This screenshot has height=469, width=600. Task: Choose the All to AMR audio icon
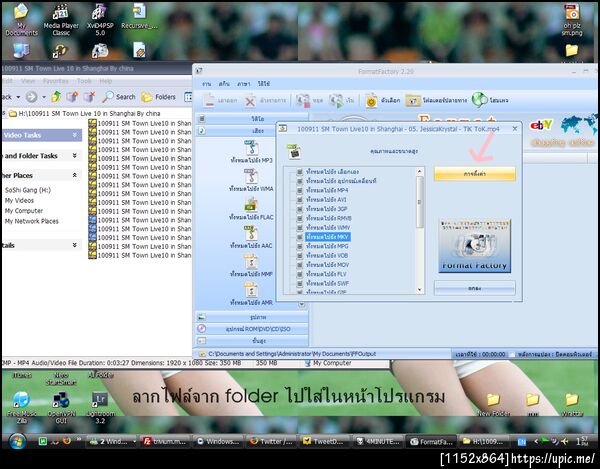click(x=251, y=290)
